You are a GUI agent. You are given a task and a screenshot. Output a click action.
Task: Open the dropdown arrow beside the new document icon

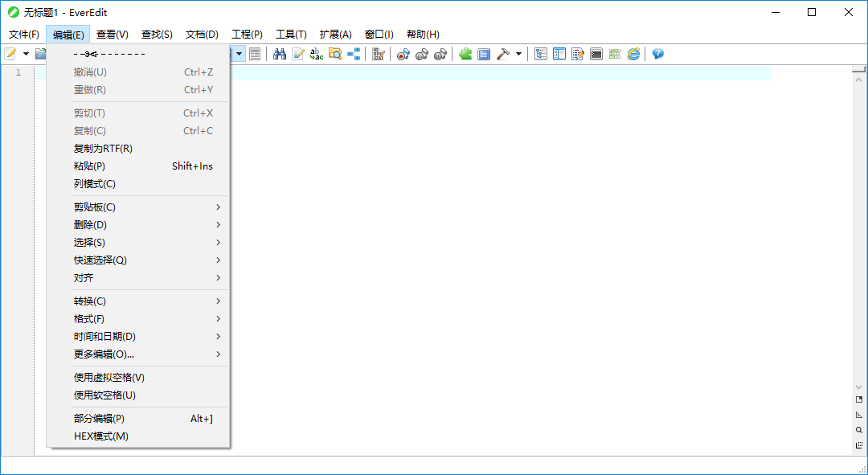coord(26,54)
